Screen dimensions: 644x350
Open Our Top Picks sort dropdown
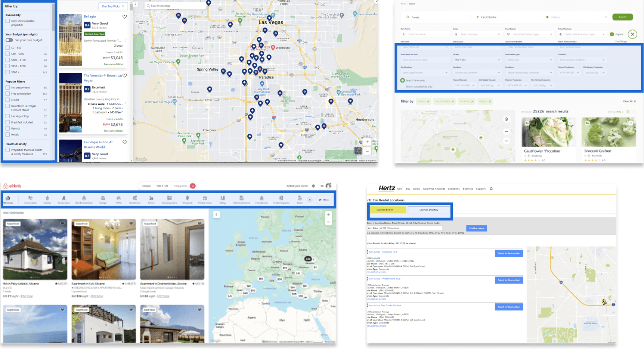(x=113, y=6)
